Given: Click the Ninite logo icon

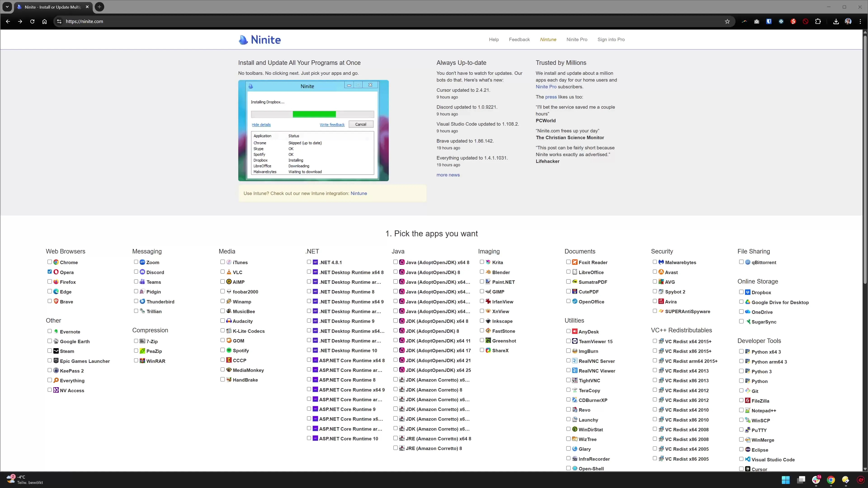Looking at the screenshot, I should 243,39.
